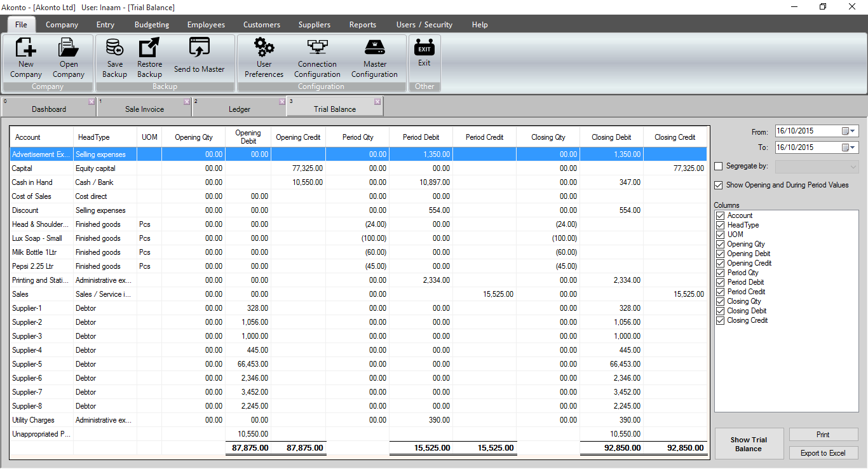
Task: Click the Print button
Action: [x=824, y=435]
